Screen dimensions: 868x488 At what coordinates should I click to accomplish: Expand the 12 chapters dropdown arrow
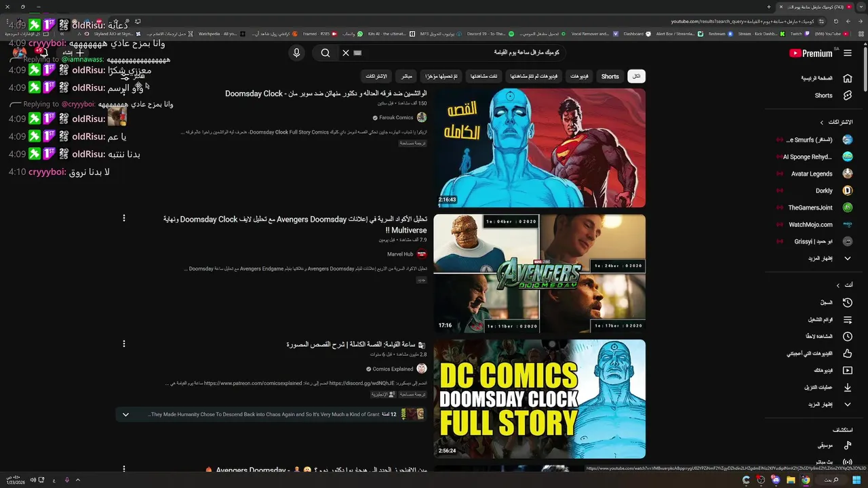point(125,414)
